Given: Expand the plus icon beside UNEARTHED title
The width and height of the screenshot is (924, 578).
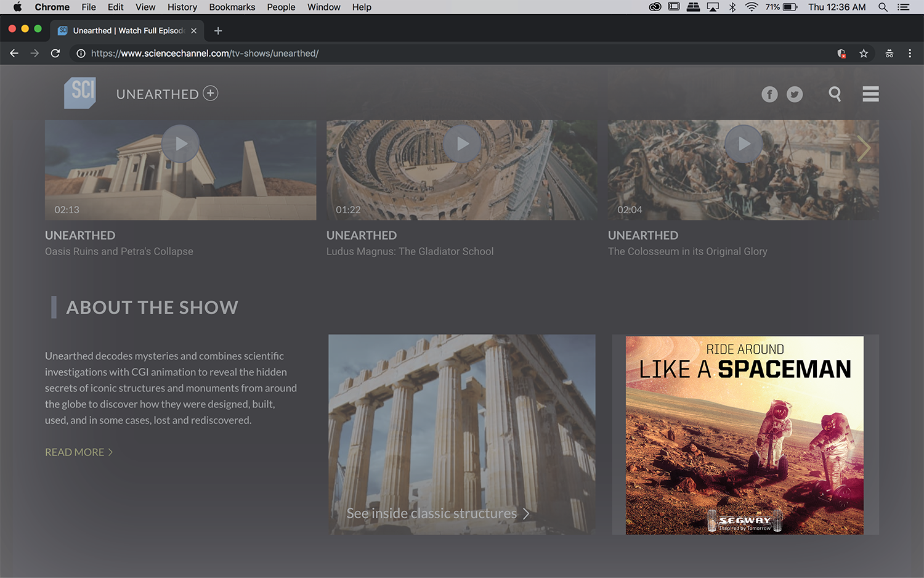Looking at the screenshot, I should (211, 93).
